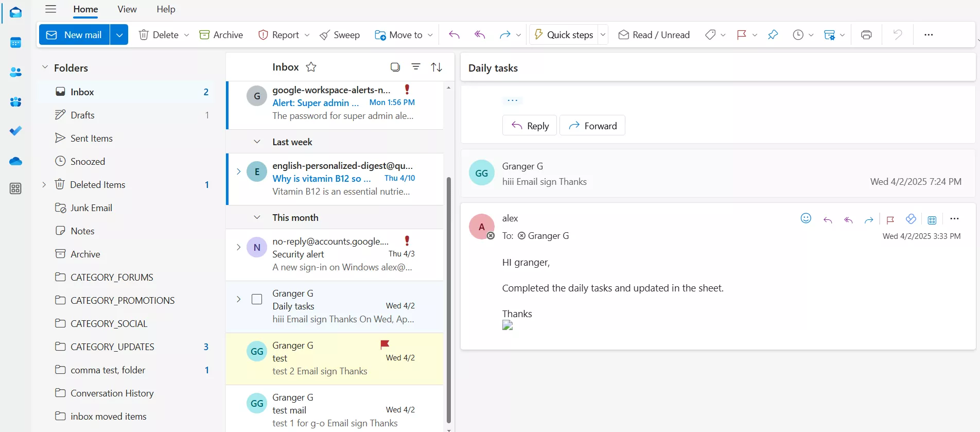Add Inbox to favorites star
980x432 pixels.
pos(311,67)
